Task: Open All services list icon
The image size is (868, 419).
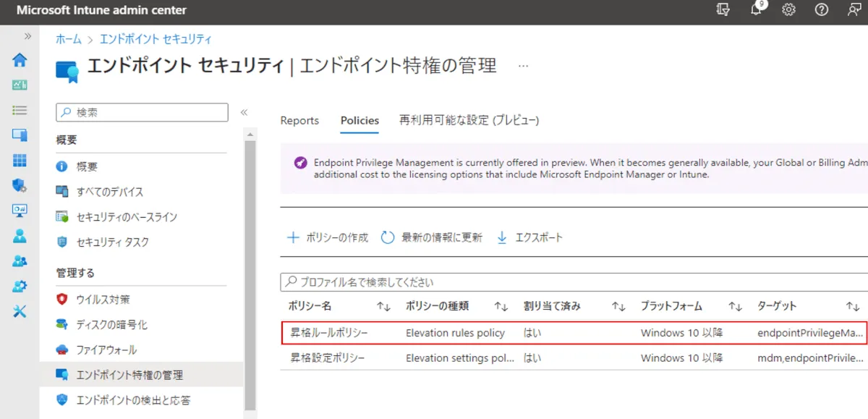Action: [x=20, y=110]
